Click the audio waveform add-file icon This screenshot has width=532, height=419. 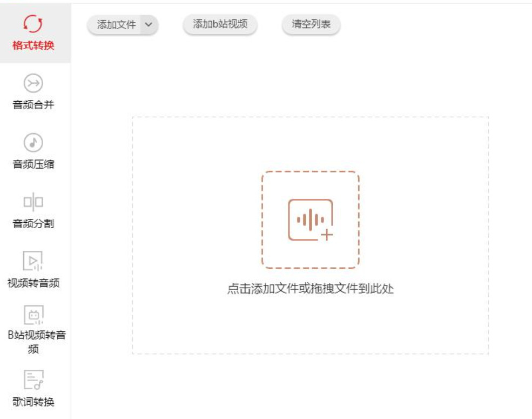click(x=311, y=220)
